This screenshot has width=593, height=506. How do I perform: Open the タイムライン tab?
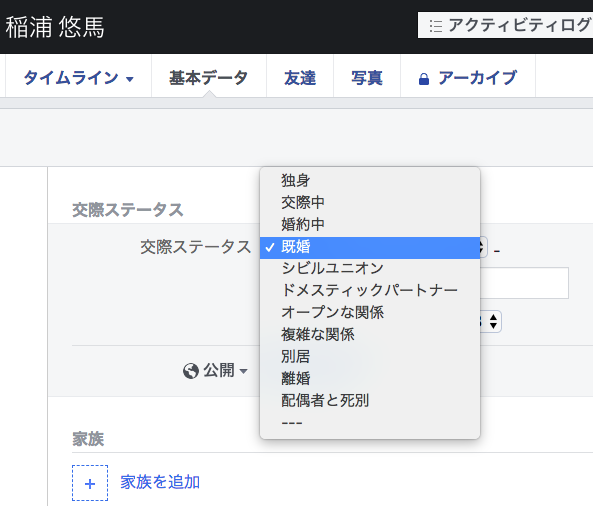pos(79,77)
